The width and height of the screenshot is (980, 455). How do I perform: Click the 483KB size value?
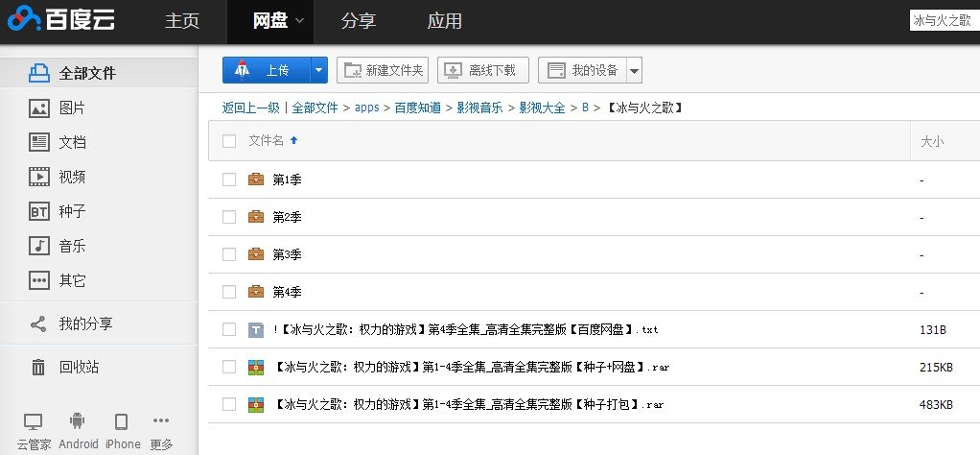(x=936, y=405)
